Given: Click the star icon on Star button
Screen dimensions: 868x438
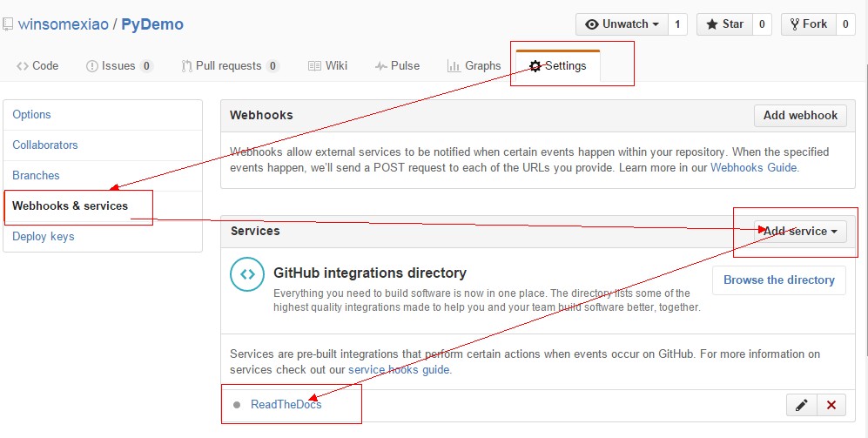Looking at the screenshot, I should tap(712, 24).
